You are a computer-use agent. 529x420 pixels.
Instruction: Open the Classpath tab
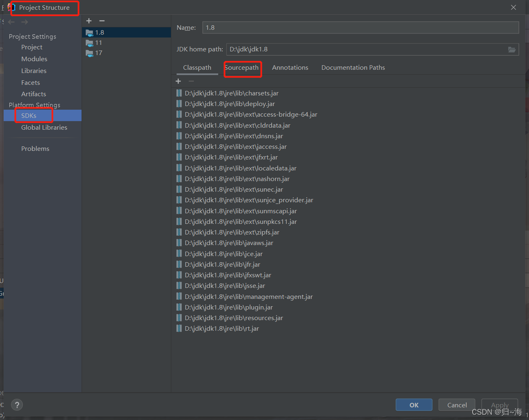click(197, 67)
